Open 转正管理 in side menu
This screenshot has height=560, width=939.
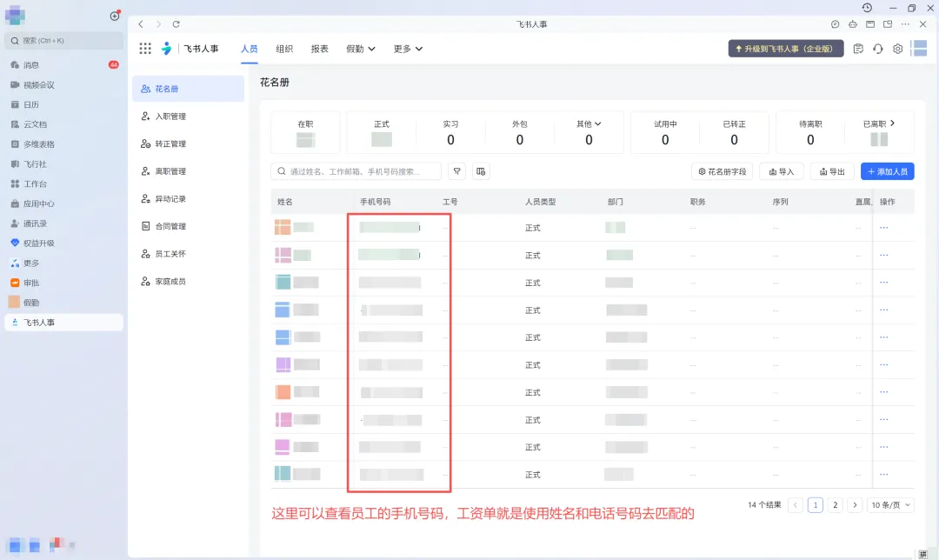[188, 143]
